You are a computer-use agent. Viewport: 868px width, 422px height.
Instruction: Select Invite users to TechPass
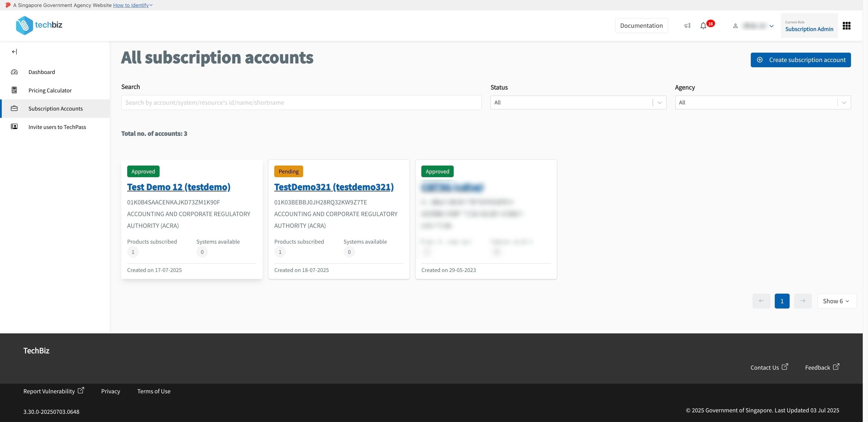point(57,127)
